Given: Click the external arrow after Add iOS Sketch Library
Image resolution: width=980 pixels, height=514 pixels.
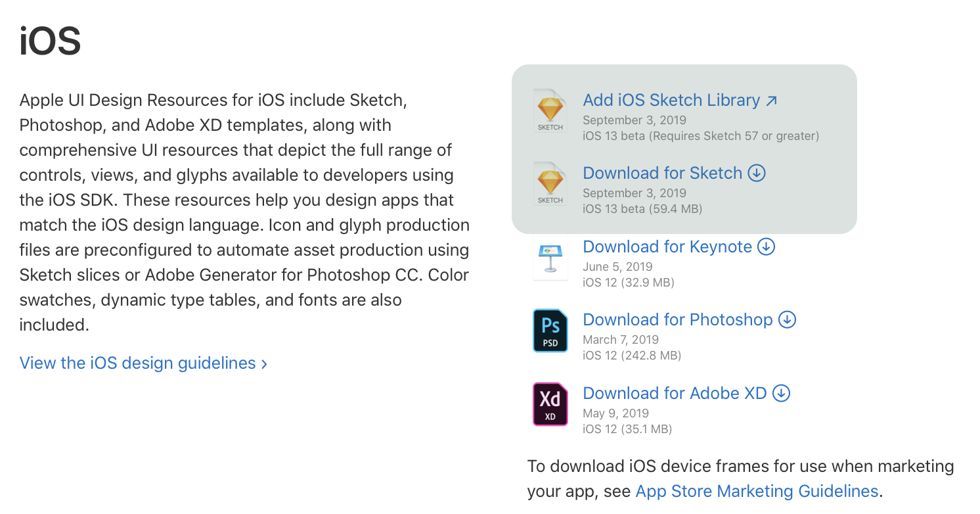Looking at the screenshot, I should point(772,101).
